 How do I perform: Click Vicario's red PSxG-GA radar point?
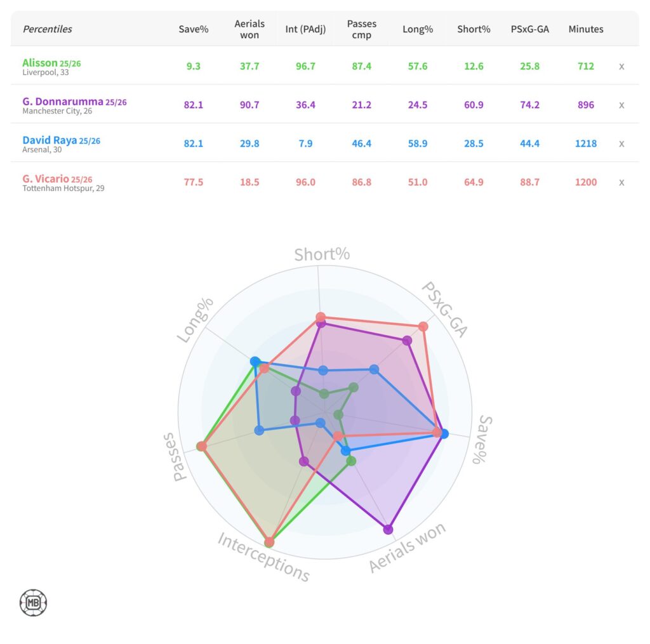[x=423, y=327]
